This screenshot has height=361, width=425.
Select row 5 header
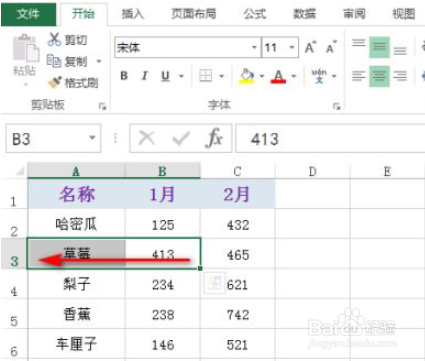pyautogui.click(x=14, y=314)
